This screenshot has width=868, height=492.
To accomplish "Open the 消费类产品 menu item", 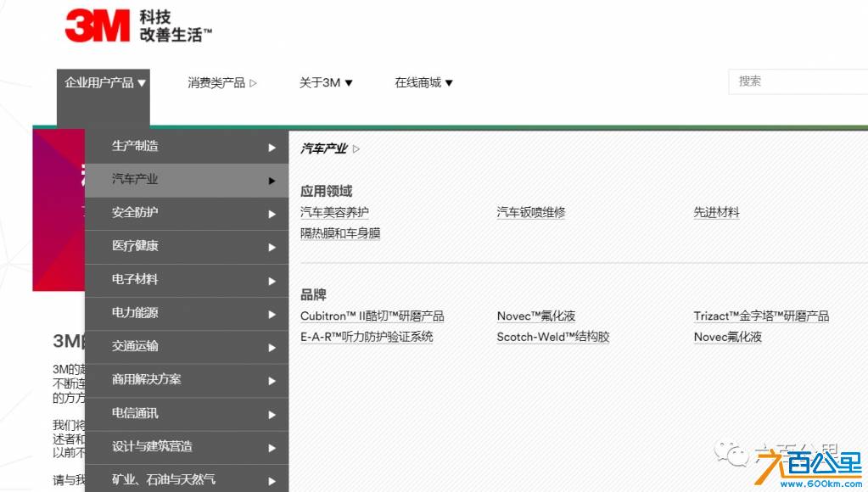I will (x=222, y=83).
